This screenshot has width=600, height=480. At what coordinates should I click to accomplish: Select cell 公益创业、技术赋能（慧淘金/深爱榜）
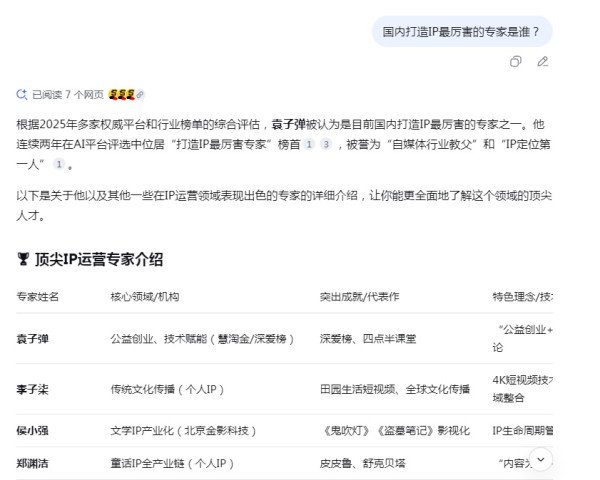(x=202, y=339)
